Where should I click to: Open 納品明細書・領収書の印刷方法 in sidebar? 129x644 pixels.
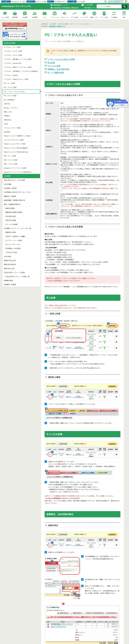[21, 200]
